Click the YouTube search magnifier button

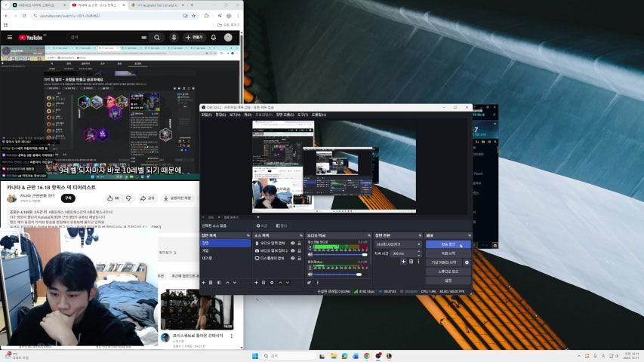point(157,37)
